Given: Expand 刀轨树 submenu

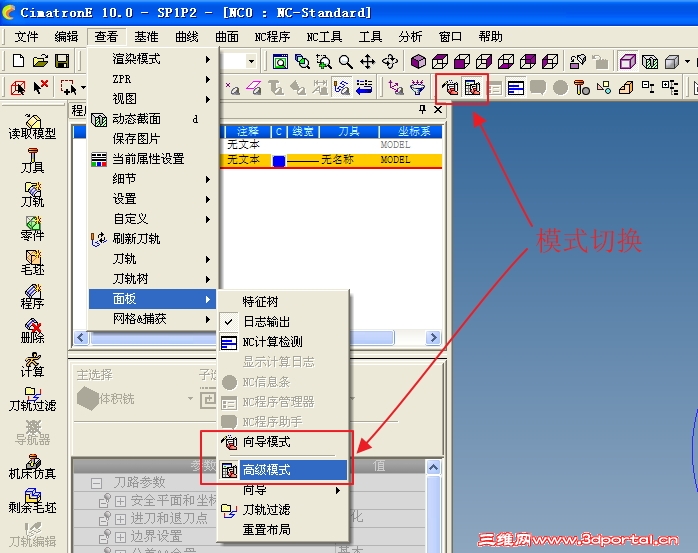Looking at the screenshot, I should [x=153, y=279].
